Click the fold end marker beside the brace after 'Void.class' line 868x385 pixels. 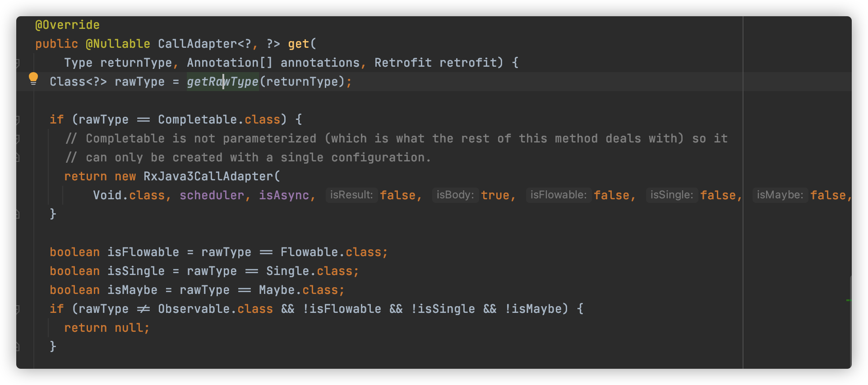point(18,214)
